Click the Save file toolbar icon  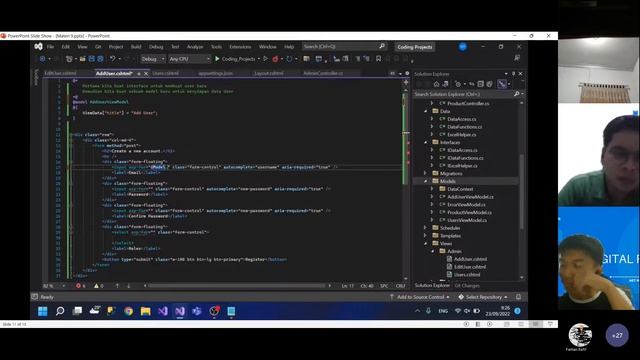[92, 59]
